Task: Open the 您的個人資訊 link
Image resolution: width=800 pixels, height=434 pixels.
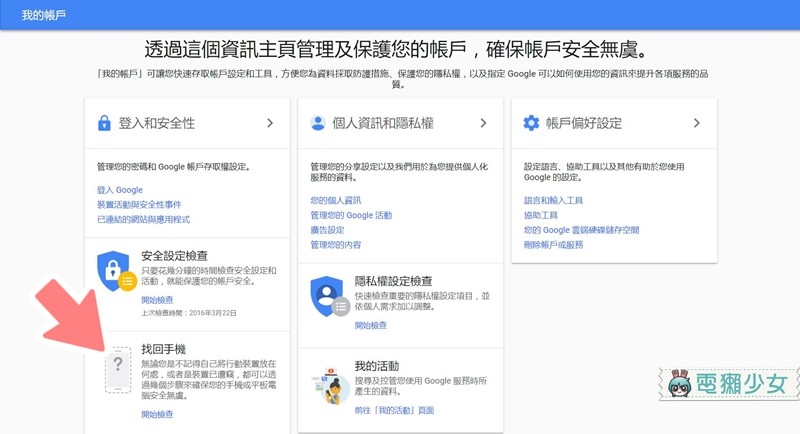Action: tap(336, 200)
